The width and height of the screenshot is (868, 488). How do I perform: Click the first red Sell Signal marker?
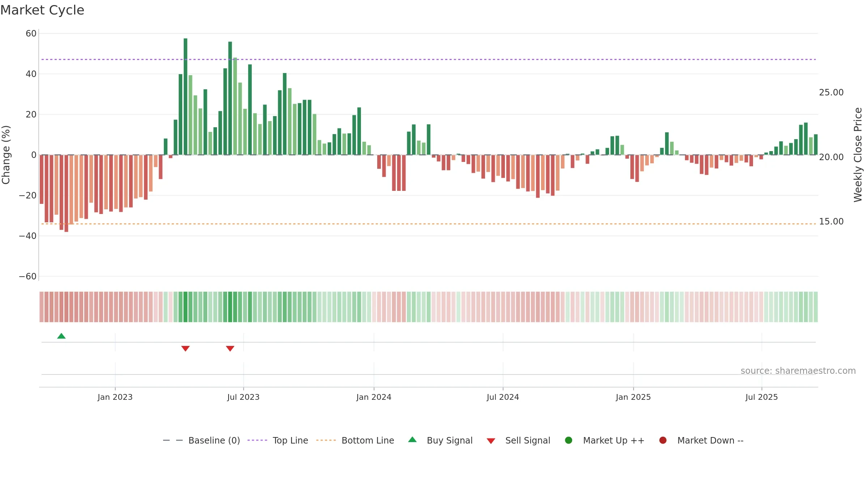coord(186,348)
